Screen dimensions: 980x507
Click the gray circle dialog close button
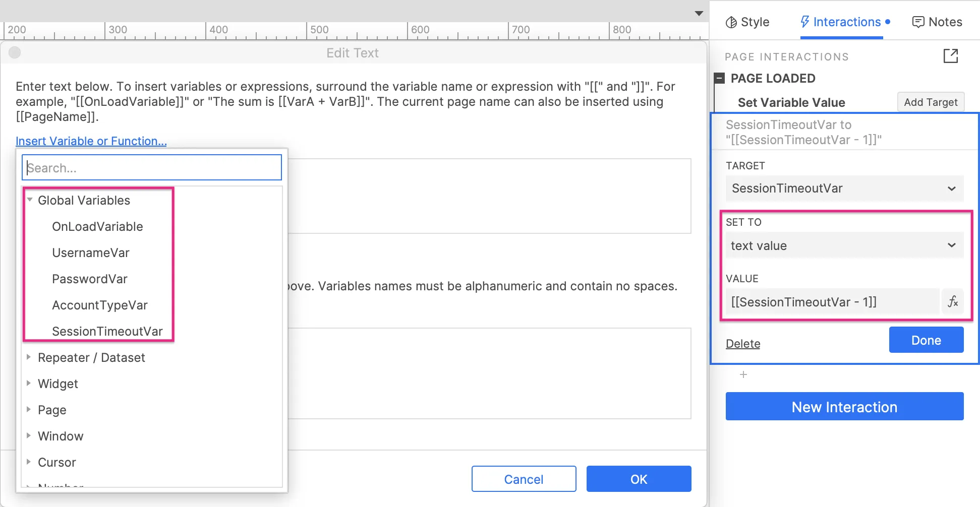point(15,52)
